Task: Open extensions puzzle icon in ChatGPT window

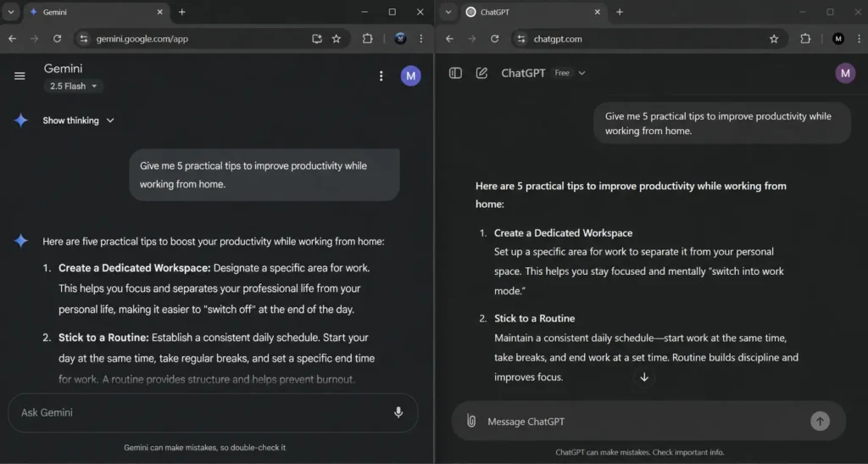Action: (805, 39)
